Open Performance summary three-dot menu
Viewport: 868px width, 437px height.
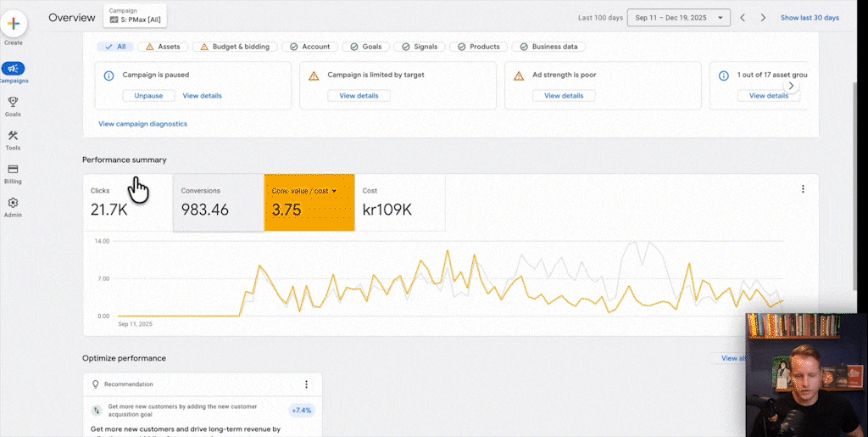click(803, 189)
